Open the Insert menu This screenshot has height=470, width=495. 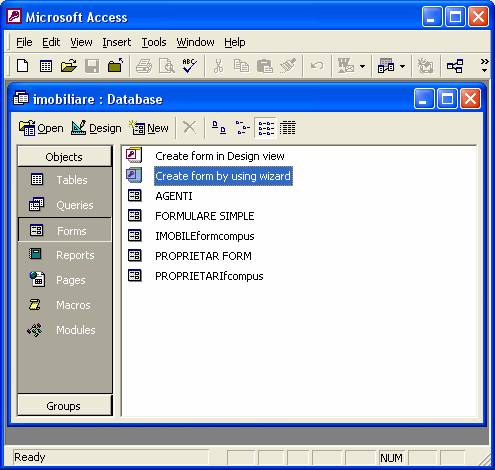(x=117, y=42)
